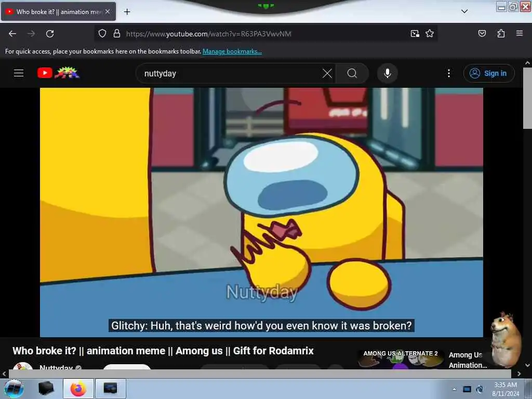Open the Pocket save icon
This screenshot has width=532, height=399.
pyautogui.click(x=482, y=33)
